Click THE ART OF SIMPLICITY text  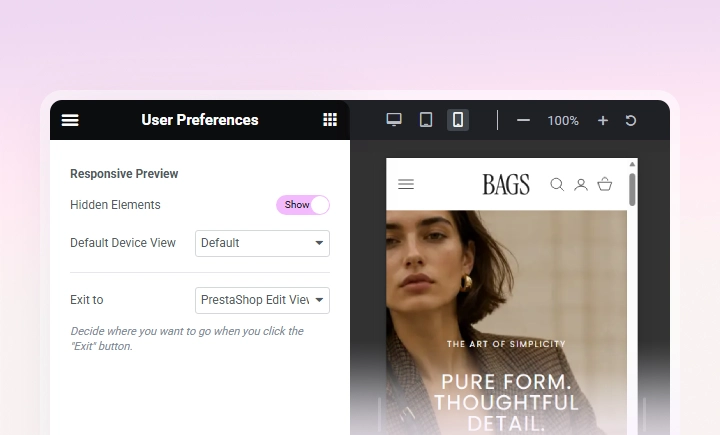point(506,344)
